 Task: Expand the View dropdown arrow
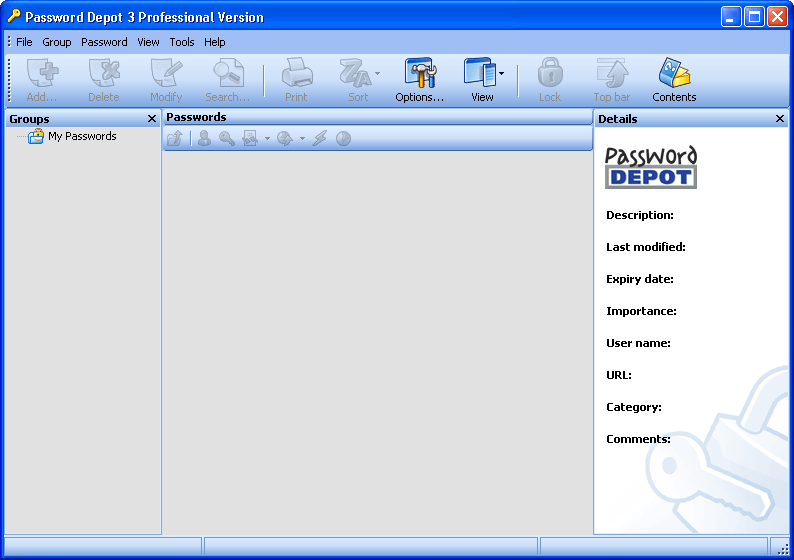coord(501,73)
